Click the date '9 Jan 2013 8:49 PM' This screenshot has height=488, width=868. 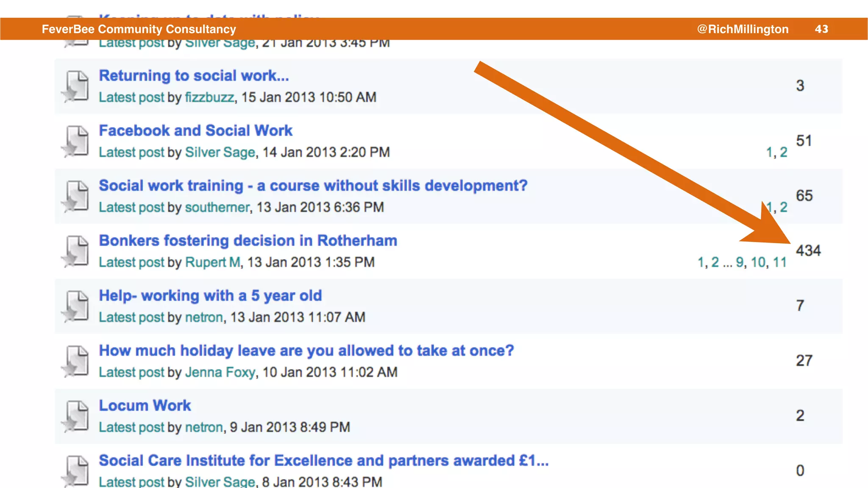pos(290,427)
